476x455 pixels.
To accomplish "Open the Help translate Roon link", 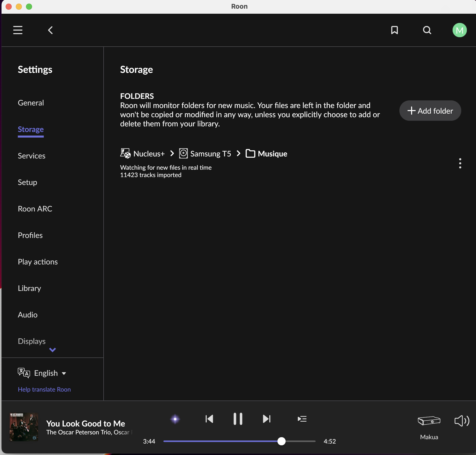I will [x=44, y=390].
